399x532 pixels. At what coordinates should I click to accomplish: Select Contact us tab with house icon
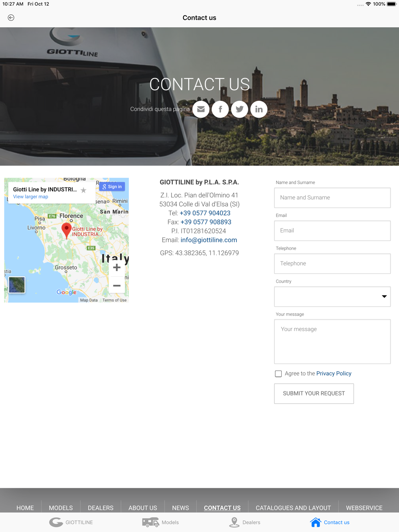click(330, 522)
